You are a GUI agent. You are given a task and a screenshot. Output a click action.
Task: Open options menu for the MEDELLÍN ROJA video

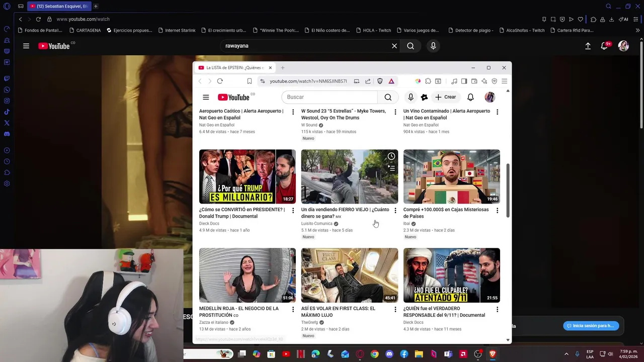293,309
